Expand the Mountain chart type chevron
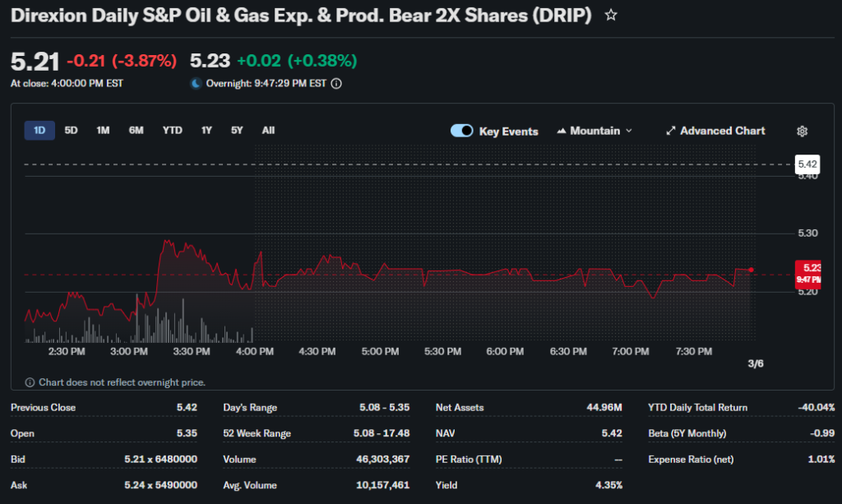Screen dimensions: 842x504 pos(629,131)
